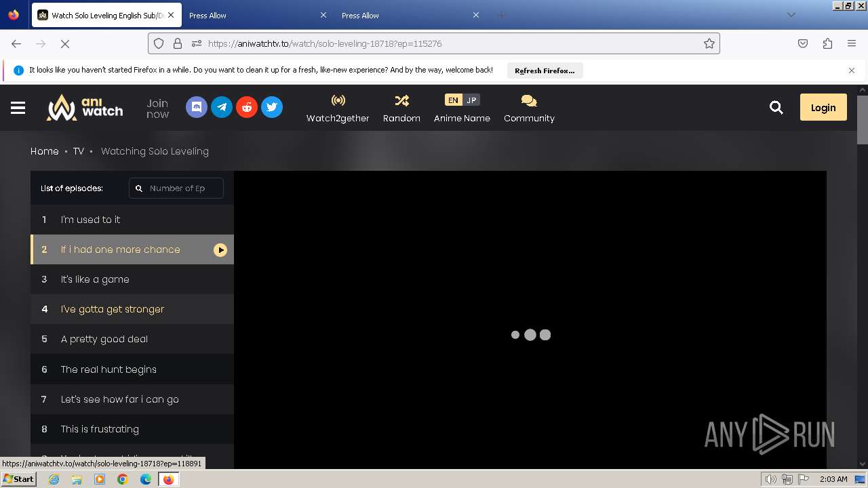Click the play icon on episode 2
This screenshot has width=868, height=488.
(x=220, y=250)
